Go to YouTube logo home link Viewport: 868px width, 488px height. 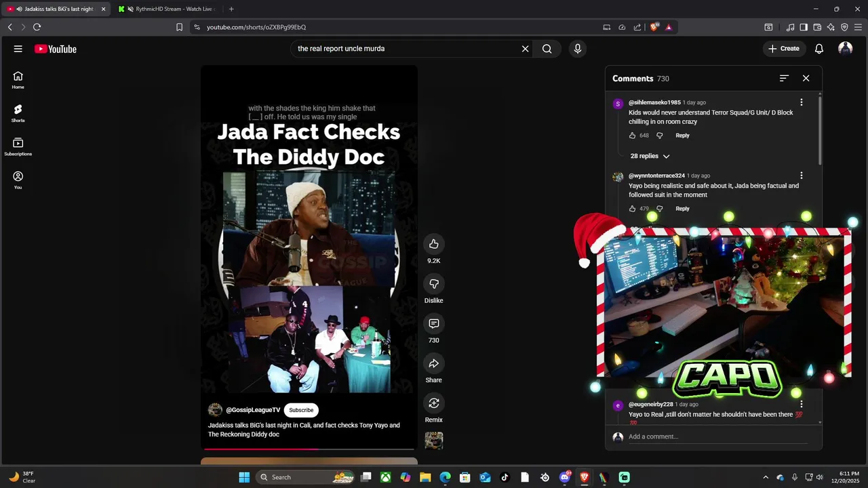[56, 49]
